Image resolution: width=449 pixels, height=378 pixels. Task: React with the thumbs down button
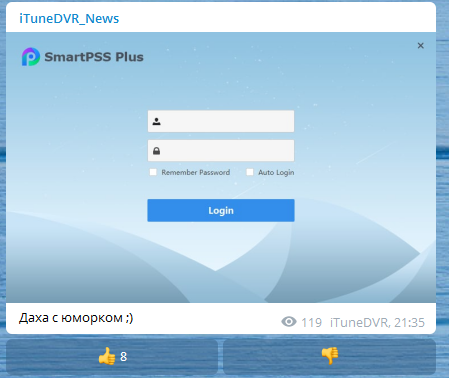329,356
